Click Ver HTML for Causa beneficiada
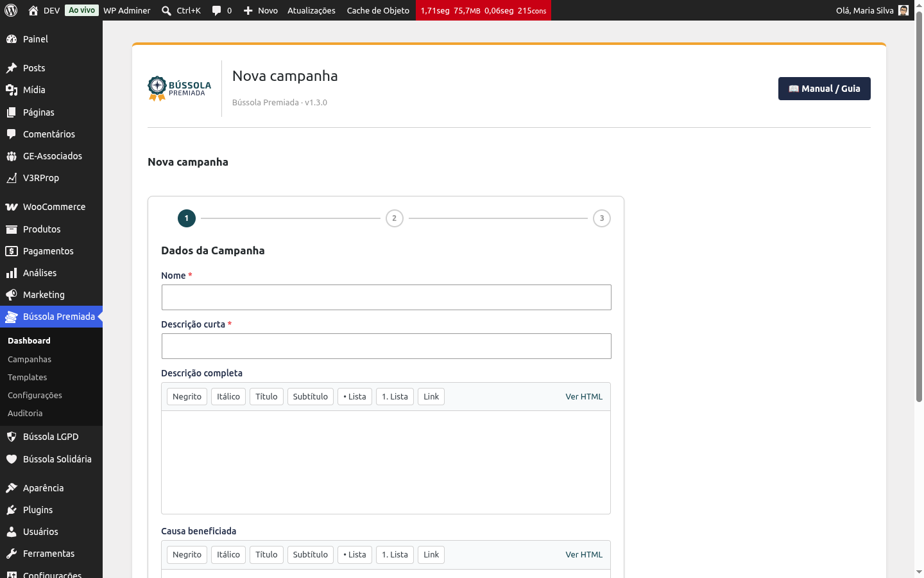The width and height of the screenshot is (924, 578). [x=584, y=555]
